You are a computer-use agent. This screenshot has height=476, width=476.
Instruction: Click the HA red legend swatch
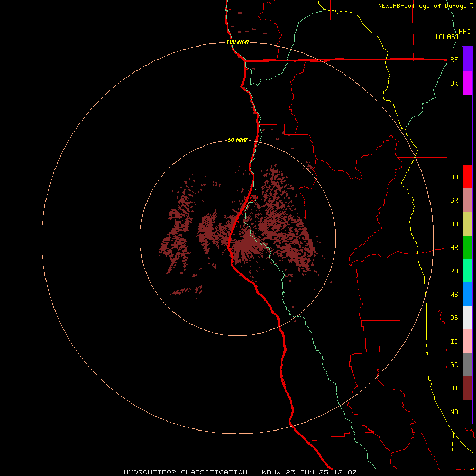click(x=467, y=177)
